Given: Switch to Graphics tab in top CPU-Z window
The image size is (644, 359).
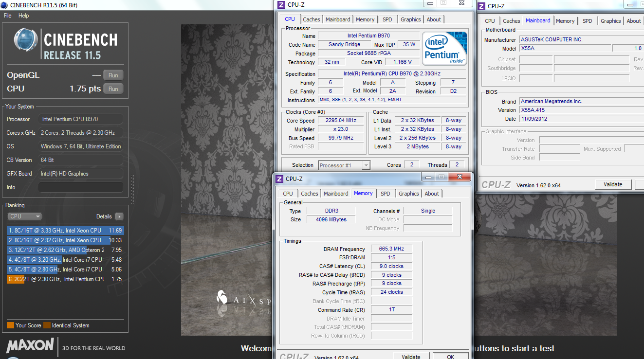Looking at the screenshot, I should (411, 19).
